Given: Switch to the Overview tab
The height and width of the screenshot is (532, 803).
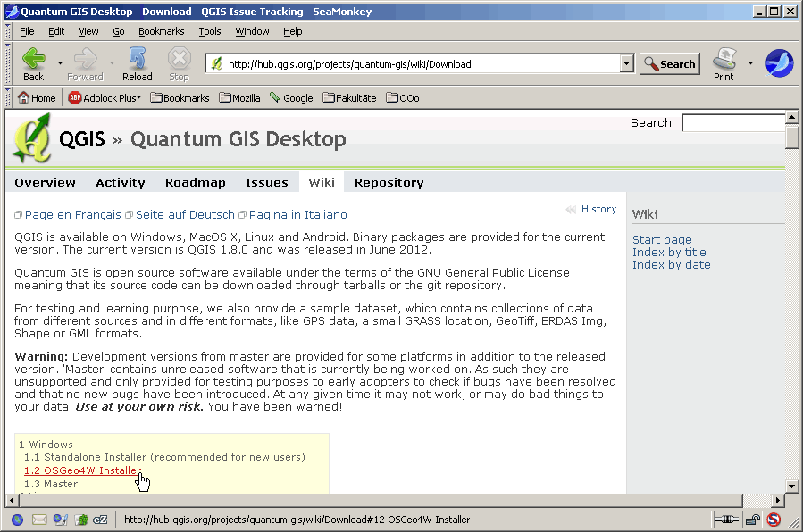Looking at the screenshot, I should (45, 183).
